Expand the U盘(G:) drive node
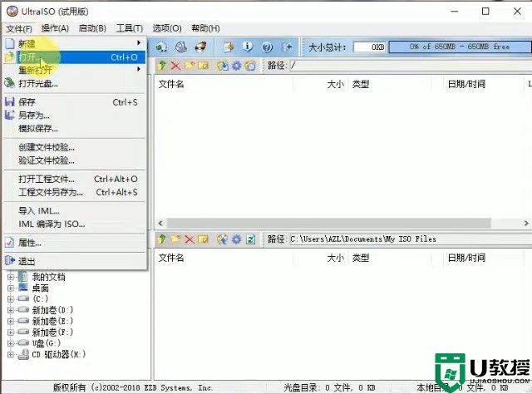 pyautogui.click(x=11, y=343)
